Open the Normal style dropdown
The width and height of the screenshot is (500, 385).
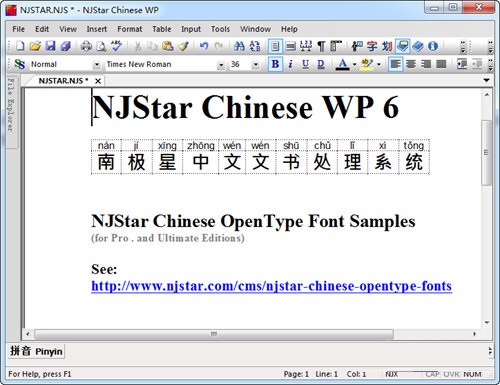tap(97, 65)
